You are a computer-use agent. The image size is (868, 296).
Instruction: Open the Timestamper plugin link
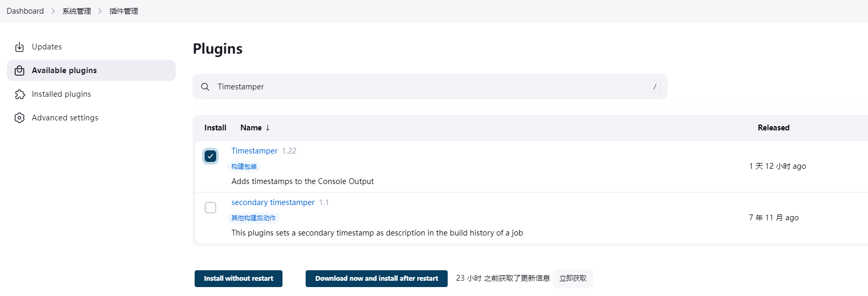tap(255, 151)
